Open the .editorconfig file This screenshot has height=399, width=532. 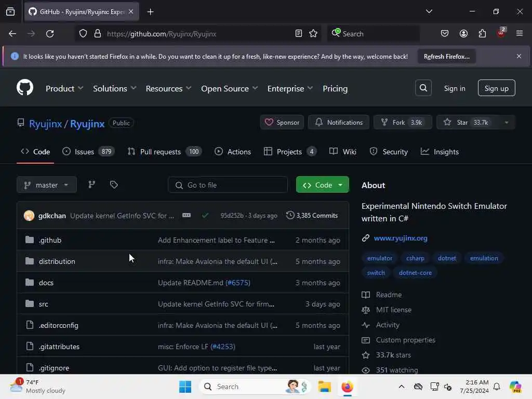(58, 325)
